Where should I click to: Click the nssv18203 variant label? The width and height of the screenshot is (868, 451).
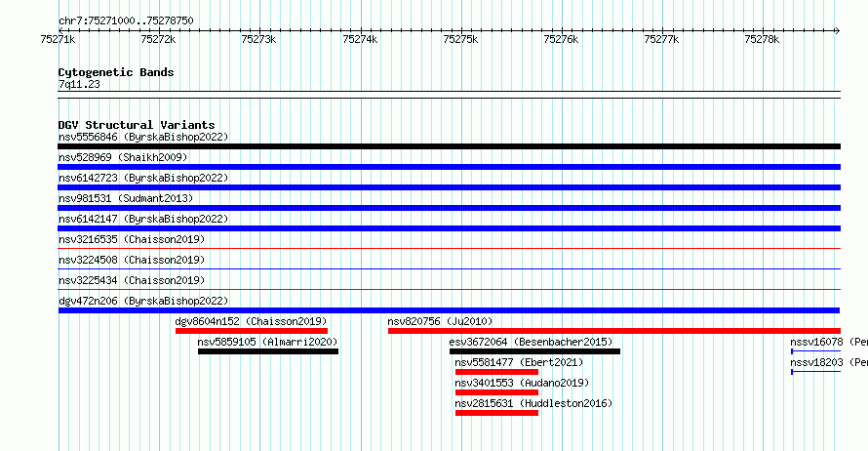[829, 362]
